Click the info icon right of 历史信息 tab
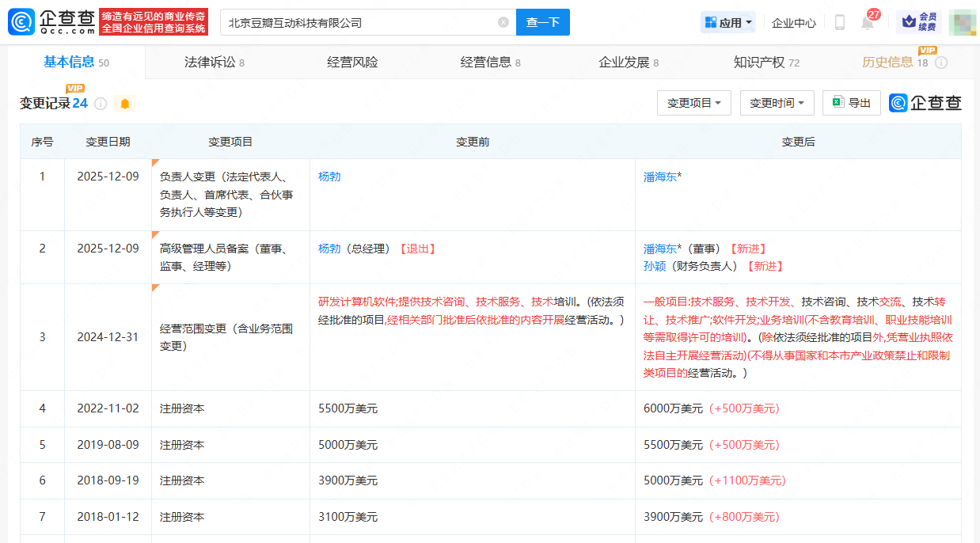Viewport: 980px width, 543px height. [x=941, y=62]
